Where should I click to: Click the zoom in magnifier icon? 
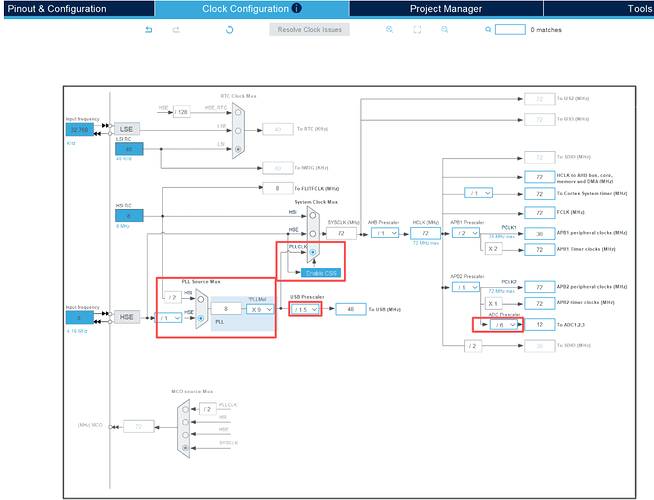pyautogui.click(x=390, y=30)
